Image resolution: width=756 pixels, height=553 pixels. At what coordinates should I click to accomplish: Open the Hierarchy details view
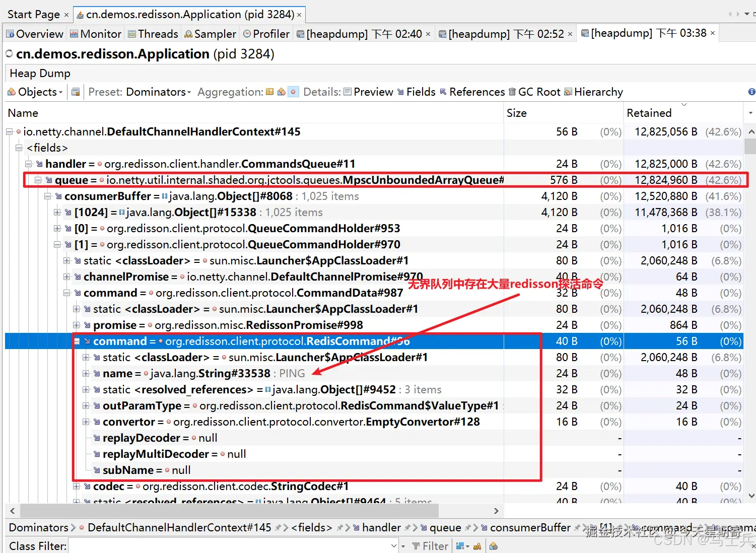point(598,92)
